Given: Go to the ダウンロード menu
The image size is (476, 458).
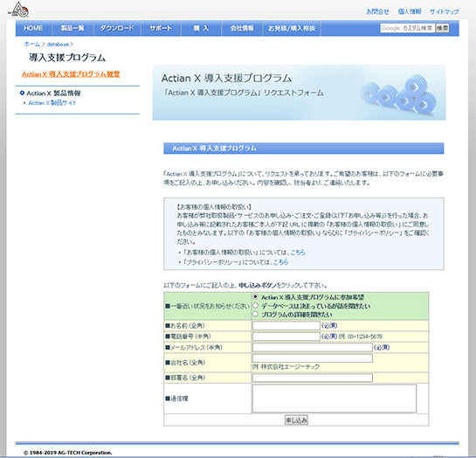Looking at the screenshot, I should click(x=117, y=28).
